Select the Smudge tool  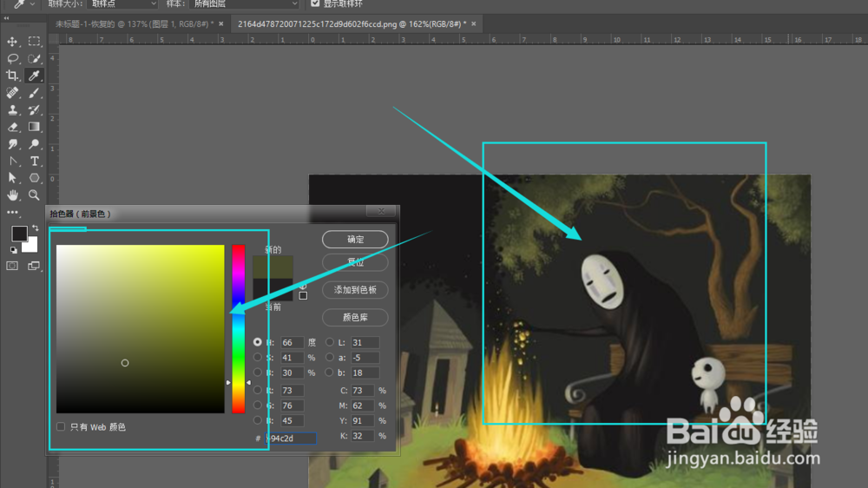pyautogui.click(x=12, y=144)
